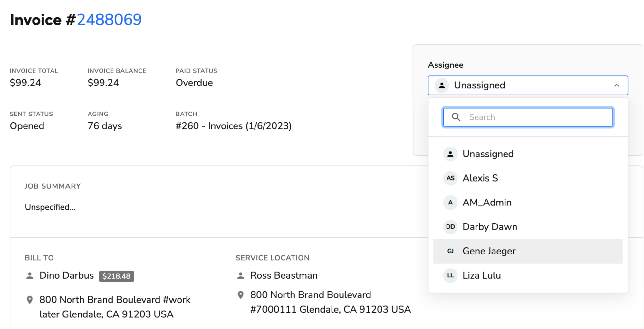The width and height of the screenshot is (644, 329).
Task: Click the search magnifier icon in the dropdown
Action: click(x=456, y=117)
